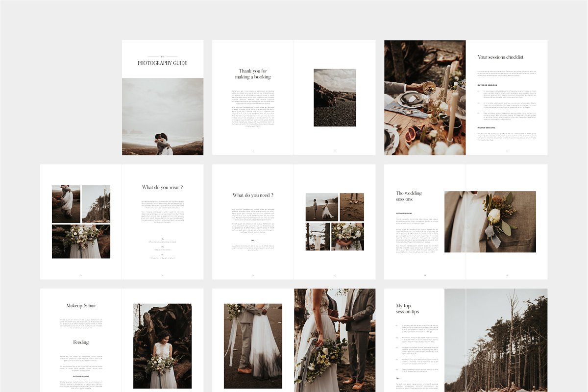Select the cover photo of embracing couple

pos(163,117)
